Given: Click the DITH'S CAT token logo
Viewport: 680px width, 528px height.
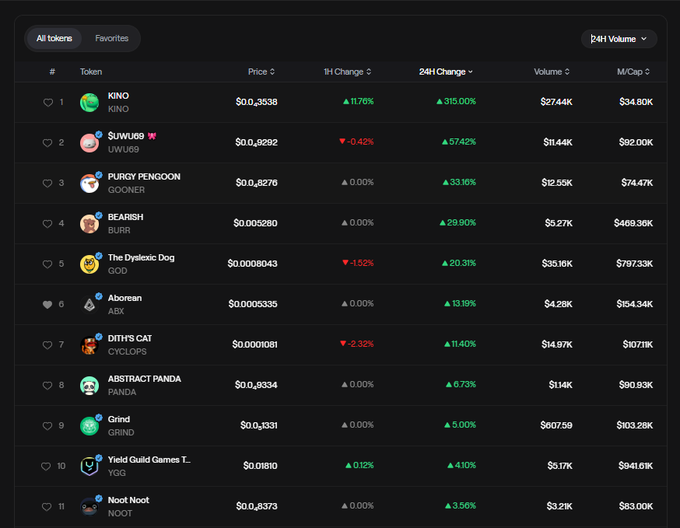Looking at the screenshot, I should [x=89, y=345].
